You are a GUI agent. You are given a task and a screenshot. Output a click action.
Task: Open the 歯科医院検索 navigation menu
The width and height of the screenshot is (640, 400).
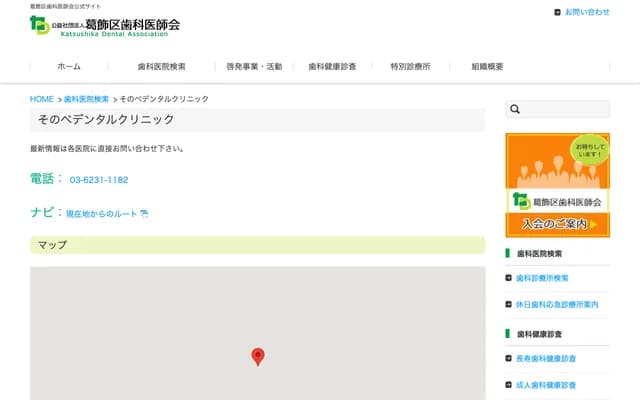click(162, 67)
